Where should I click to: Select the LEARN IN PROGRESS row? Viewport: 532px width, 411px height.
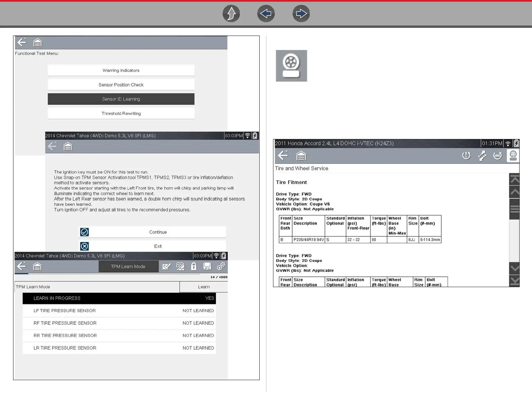tap(119, 298)
